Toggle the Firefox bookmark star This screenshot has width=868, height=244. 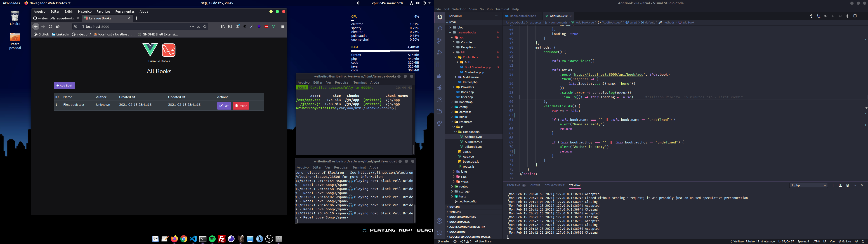tap(205, 27)
